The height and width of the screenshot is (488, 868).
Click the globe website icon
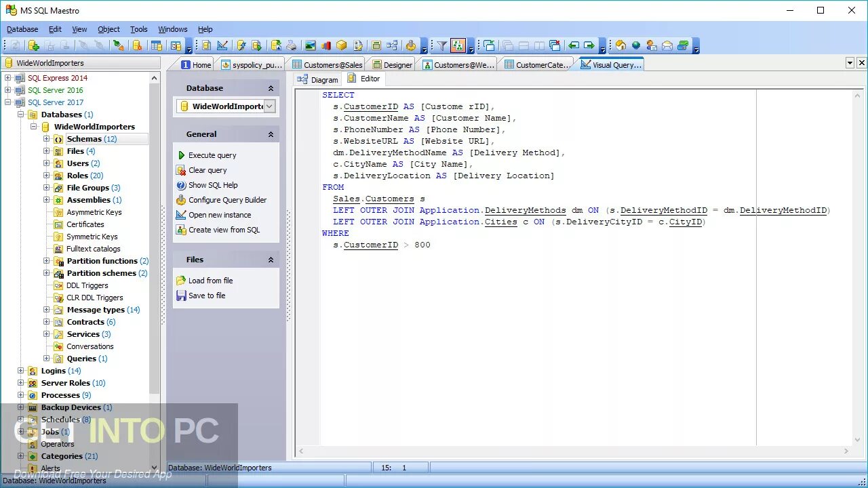click(x=636, y=45)
